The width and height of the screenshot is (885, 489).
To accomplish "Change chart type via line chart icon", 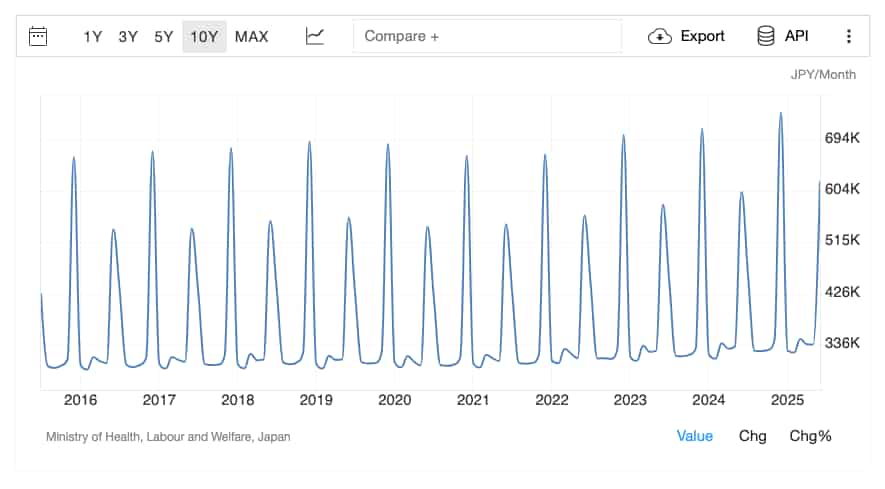I will click(x=315, y=36).
